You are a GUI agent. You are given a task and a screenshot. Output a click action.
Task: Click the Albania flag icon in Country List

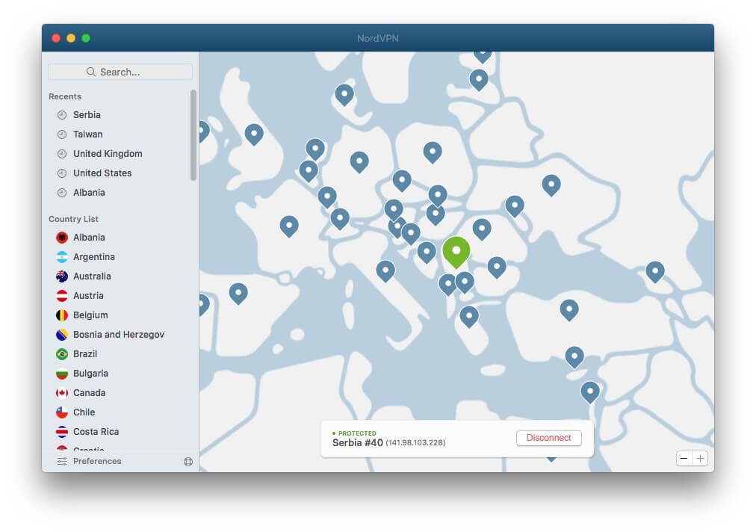pyautogui.click(x=62, y=238)
